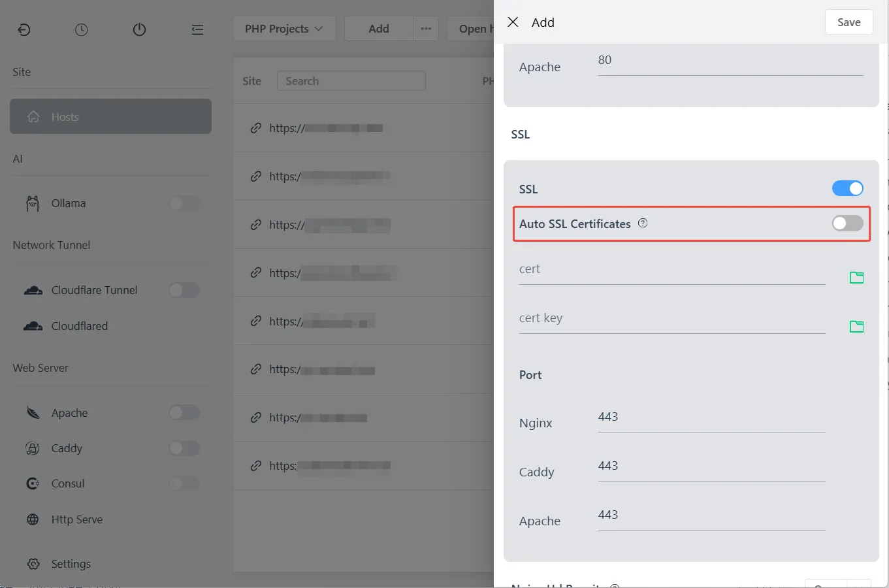This screenshot has height=588, width=889.
Task: Open Settings from the sidebar
Action: pos(71,564)
